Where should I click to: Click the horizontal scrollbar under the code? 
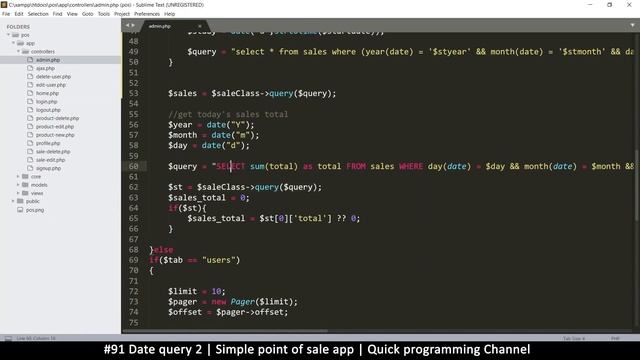coord(225,331)
